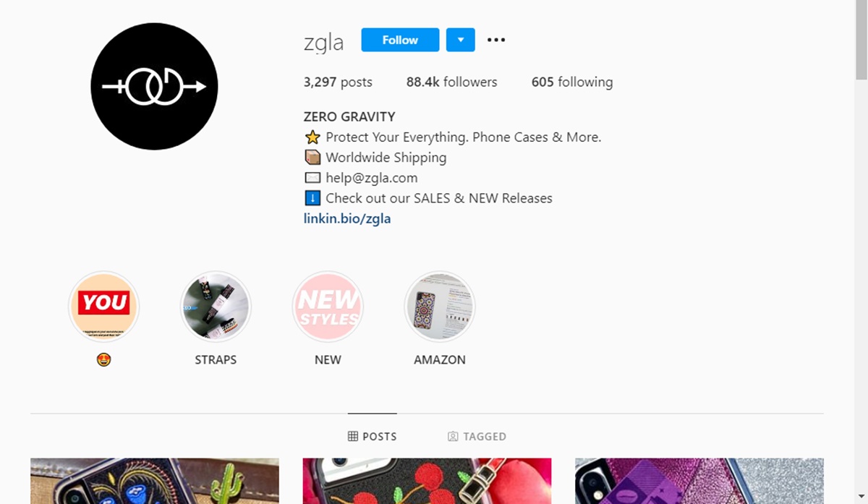Open the zgla profile picture
The image size is (868, 504).
154,86
